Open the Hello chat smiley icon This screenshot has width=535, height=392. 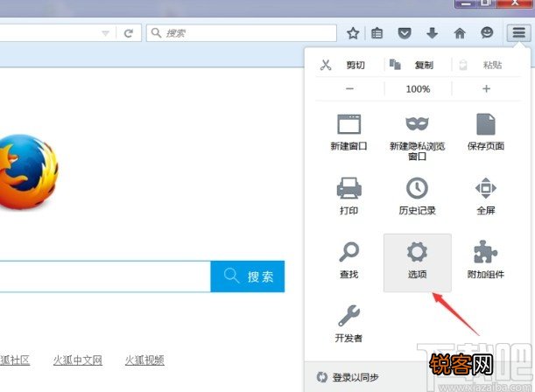coord(487,32)
